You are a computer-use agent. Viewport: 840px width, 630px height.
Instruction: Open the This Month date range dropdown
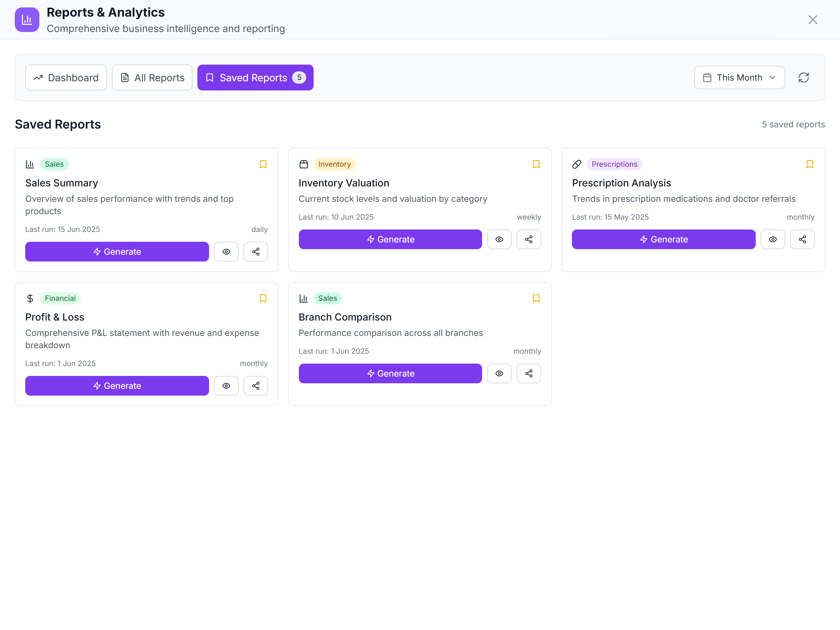(739, 78)
